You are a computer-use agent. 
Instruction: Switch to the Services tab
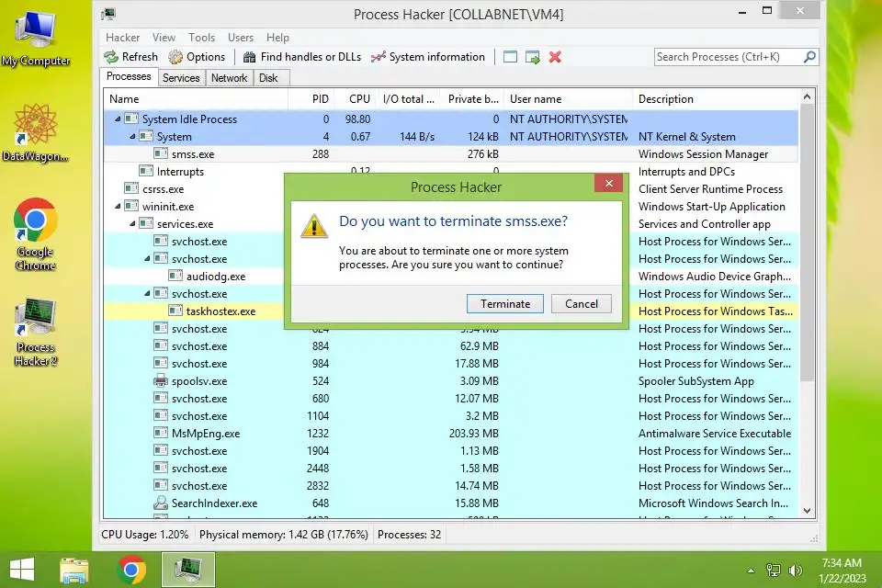[181, 78]
